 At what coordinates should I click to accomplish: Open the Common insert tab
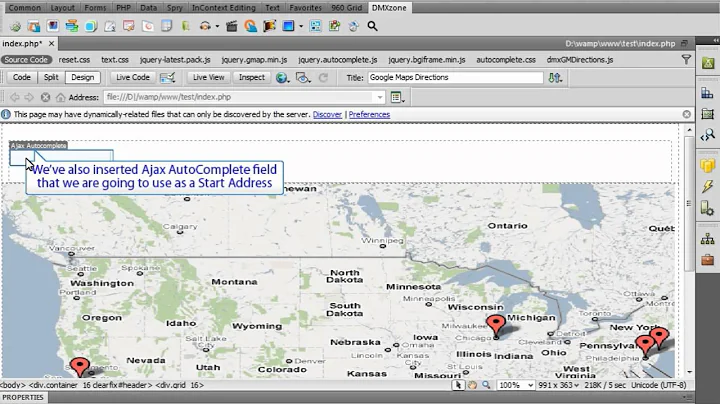25,8
